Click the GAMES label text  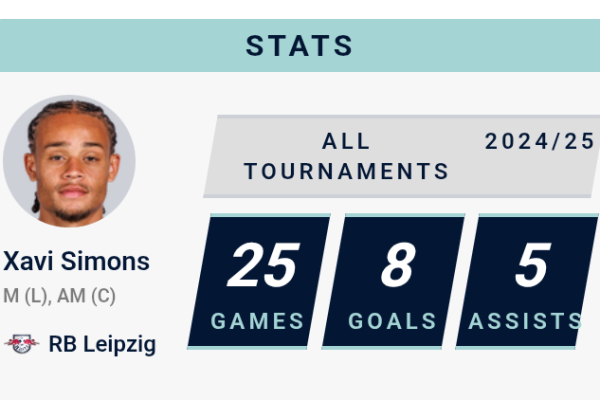pos(258,321)
